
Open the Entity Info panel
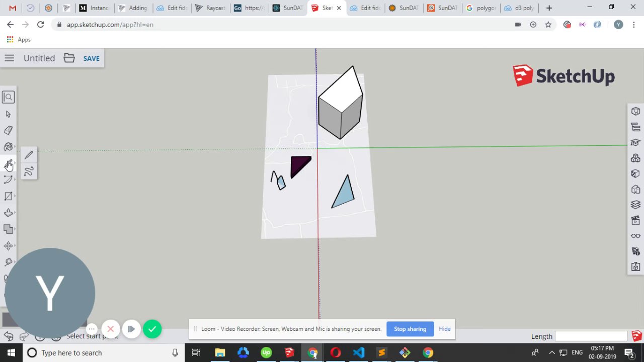[635, 112]
